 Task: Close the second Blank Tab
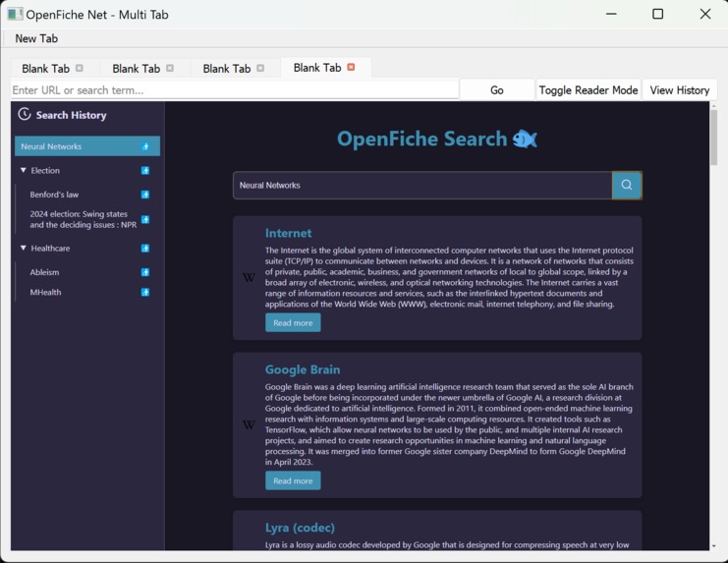[170, 68]
